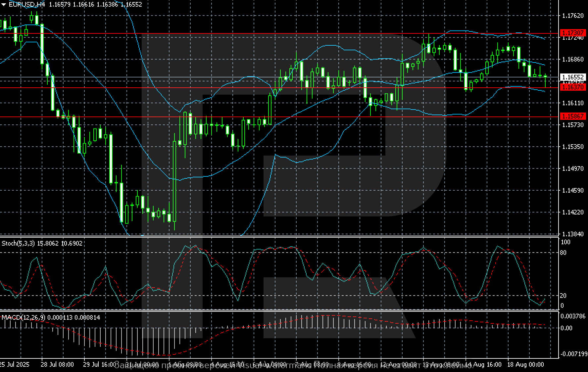
Task: Click the 18 Aug 00:00 time label
Action: (525, 364)
